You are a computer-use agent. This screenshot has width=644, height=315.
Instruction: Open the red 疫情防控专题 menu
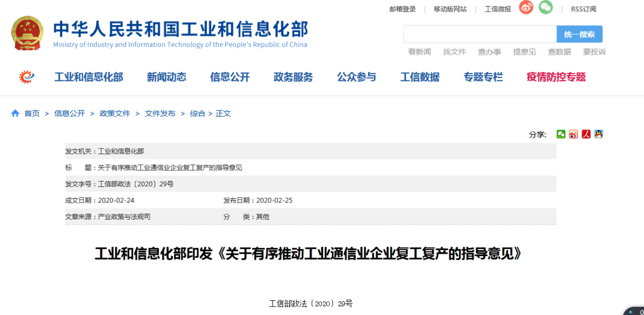coord(556,77)
